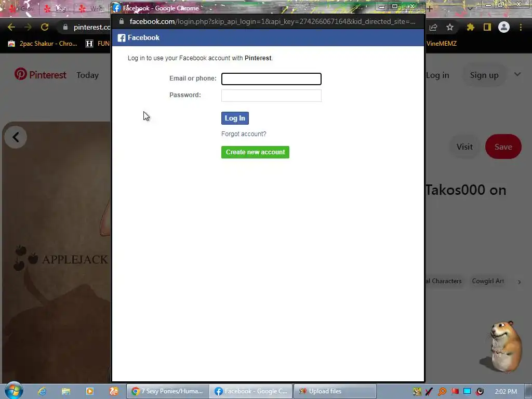Viewport: 532px width, 399px height.
Task: Toggle the Chrome side panel icon
Action: (487, 27)
